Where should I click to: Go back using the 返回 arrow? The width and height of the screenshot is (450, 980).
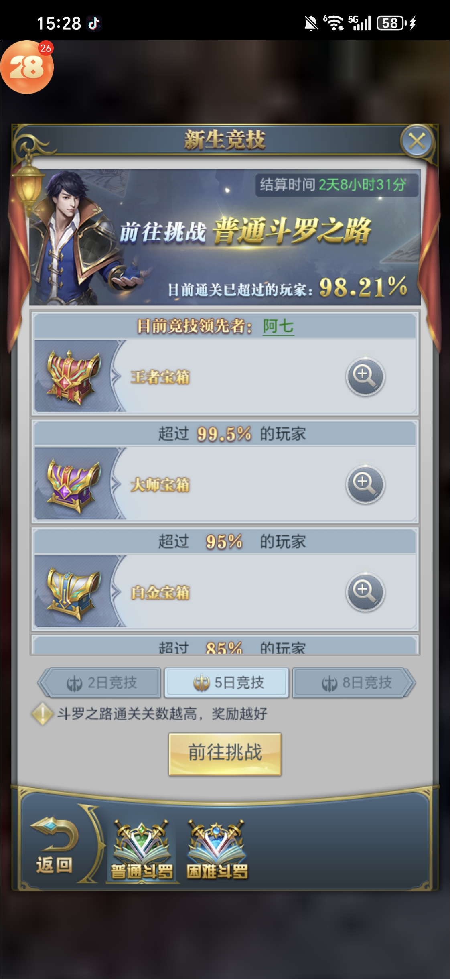pos(55,846)
